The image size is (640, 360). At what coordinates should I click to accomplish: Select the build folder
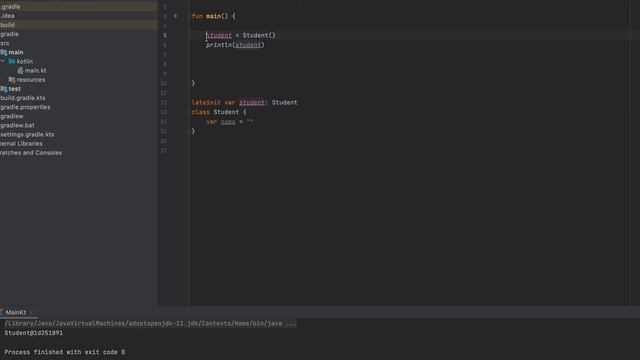(7, 25)
